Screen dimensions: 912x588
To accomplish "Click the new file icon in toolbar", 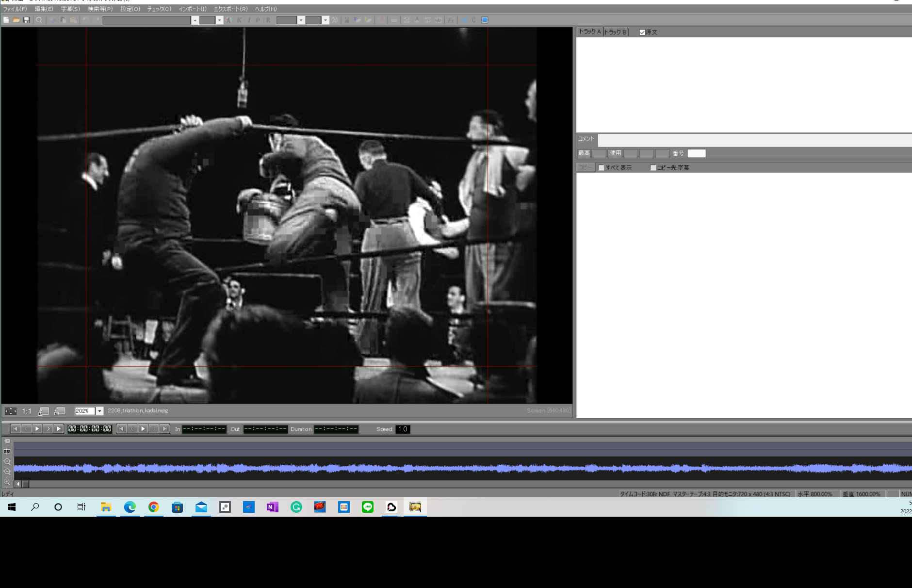I will [x=6, y=20].
